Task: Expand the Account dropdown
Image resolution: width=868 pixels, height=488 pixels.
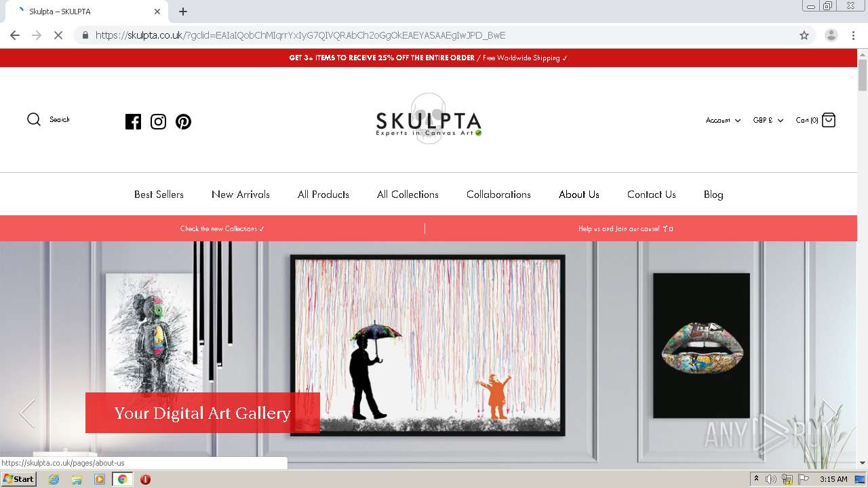Action: click(723, 120)
